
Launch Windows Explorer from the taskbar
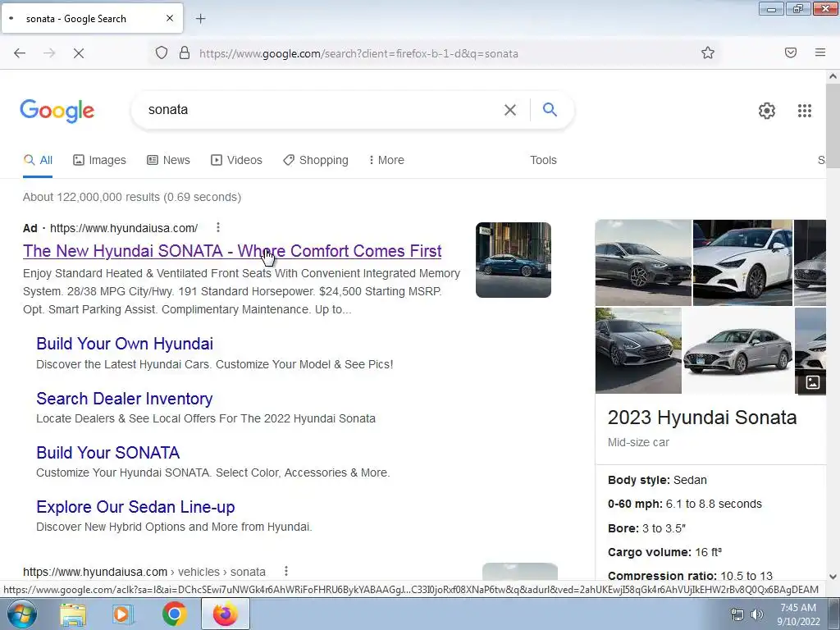pos(73,614)
